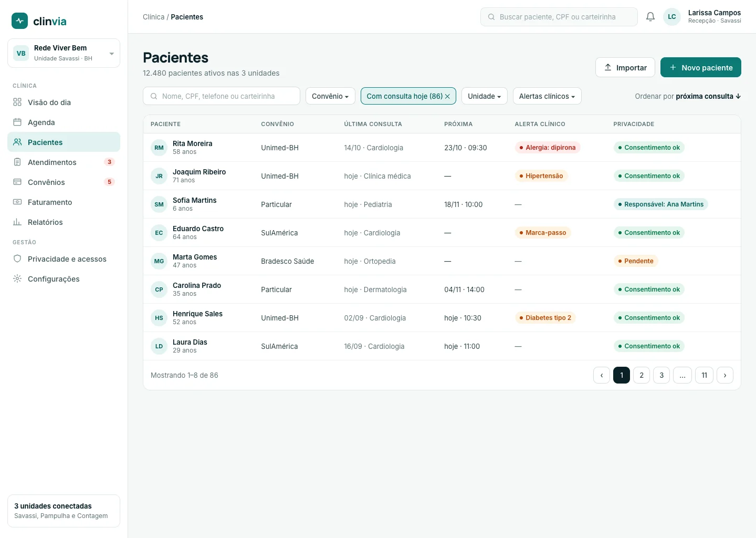The width and height of the screenshot is (756, 538).
Task: Click Novo paciente button
Action: click(x=701, y=67)
